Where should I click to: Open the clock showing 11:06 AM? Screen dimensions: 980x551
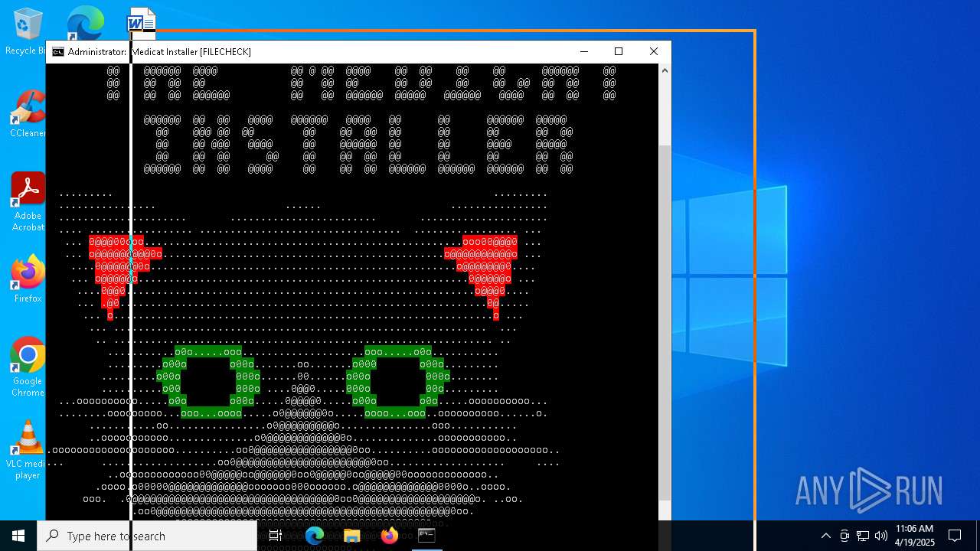point(915,536)
